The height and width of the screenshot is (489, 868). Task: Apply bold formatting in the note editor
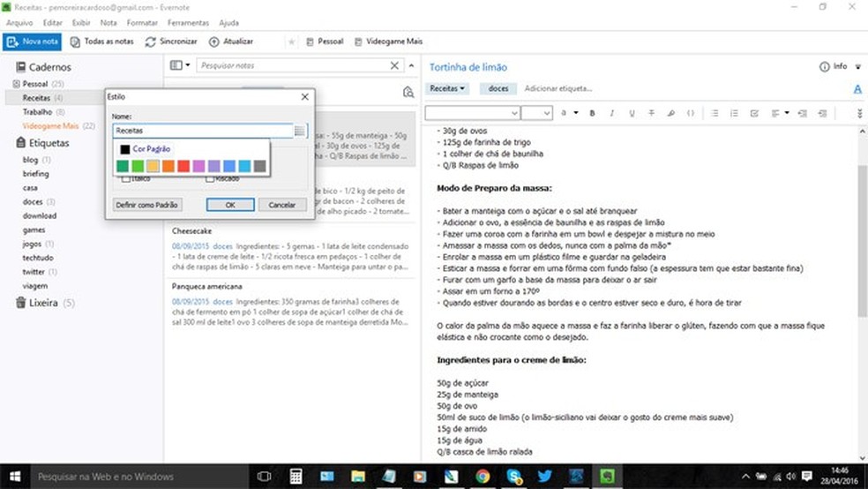(592, 113)
